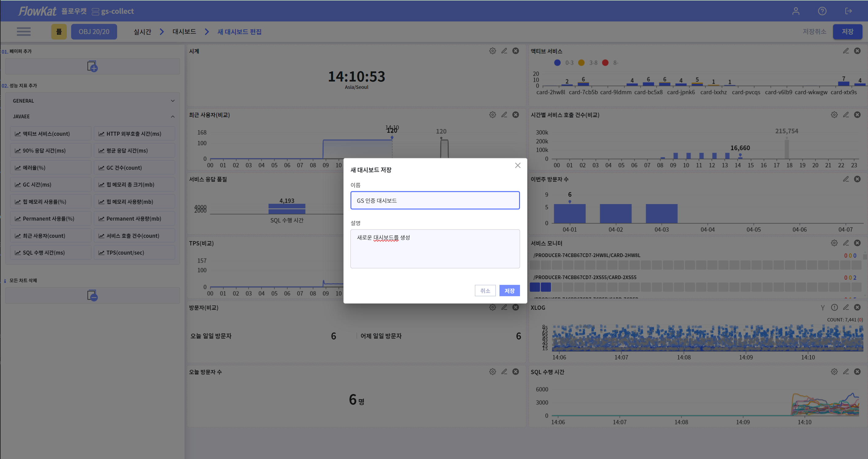Go to 실시간 breadcrumb
The height and width of the screenshot is (459, 868).
pos(142,32)
